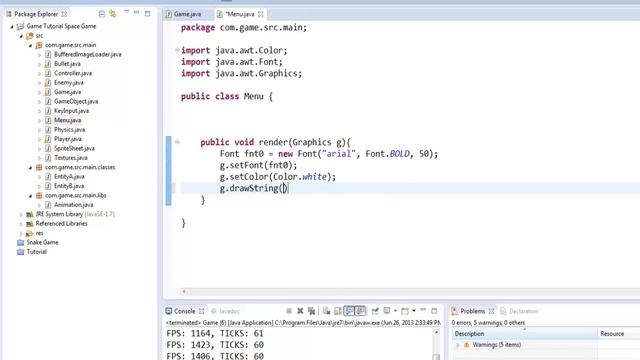Collapse the src folder
The height and width of the screenshot is (360, 640).
click(x=21, y=36)
